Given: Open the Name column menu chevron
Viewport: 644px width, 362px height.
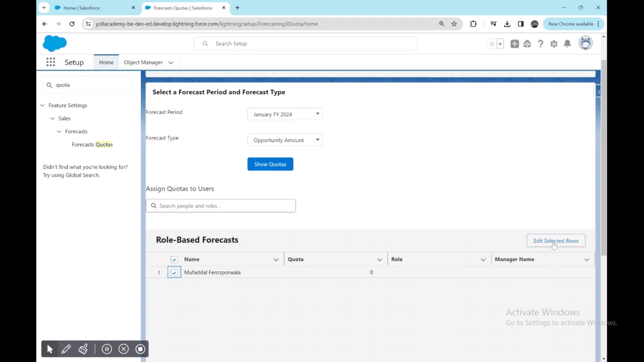Looking at the screenshot, I should click(276, 259).
